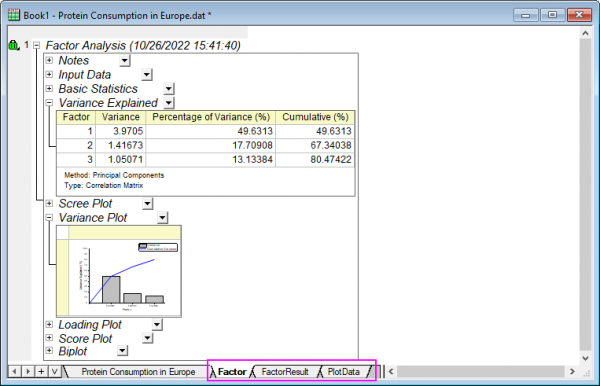Open the Loading Plot dropdown arrow
This screenshot has height=386, width=600.
[157, 325]
